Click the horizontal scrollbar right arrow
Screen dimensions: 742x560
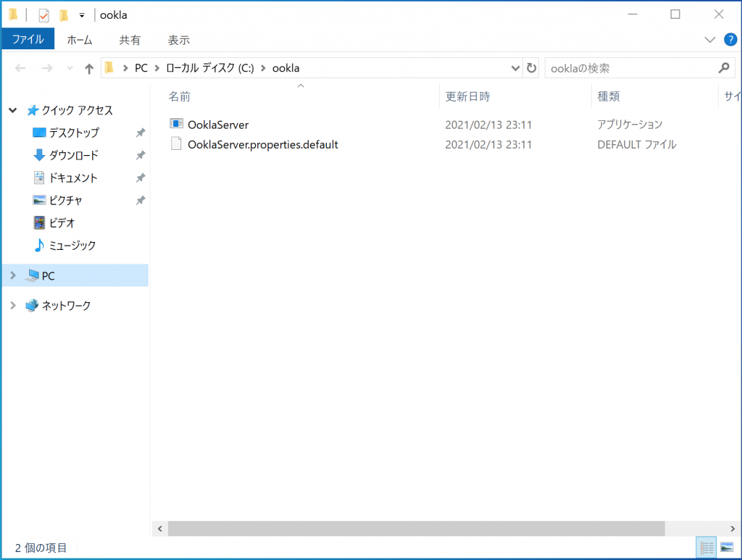coord(732,529)
